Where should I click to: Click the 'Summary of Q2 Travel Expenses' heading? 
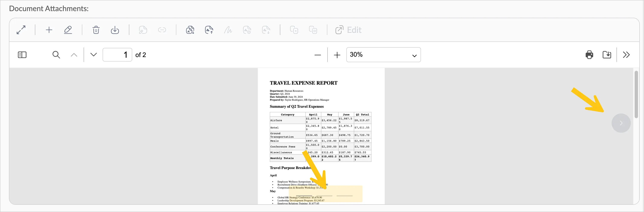(296, 106)
